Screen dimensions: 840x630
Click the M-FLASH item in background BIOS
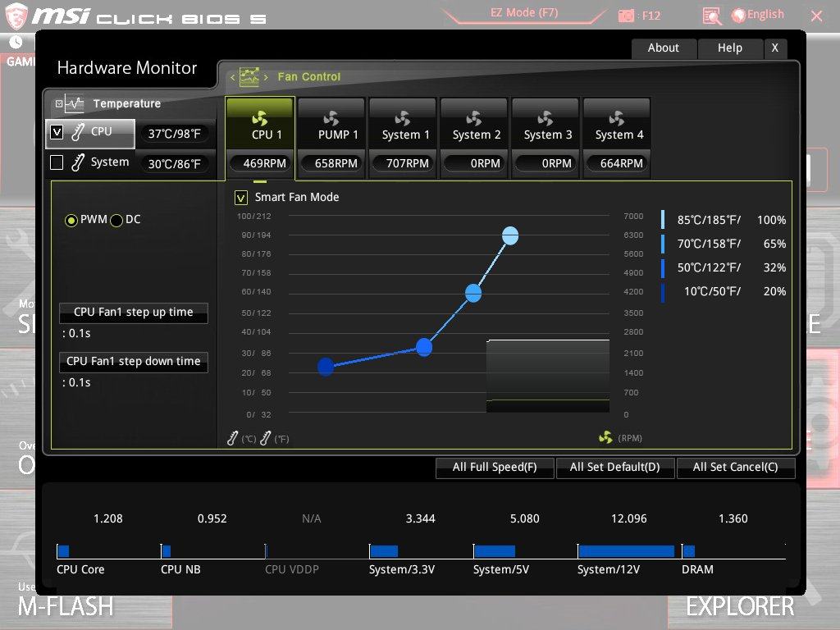click(66, 606)
